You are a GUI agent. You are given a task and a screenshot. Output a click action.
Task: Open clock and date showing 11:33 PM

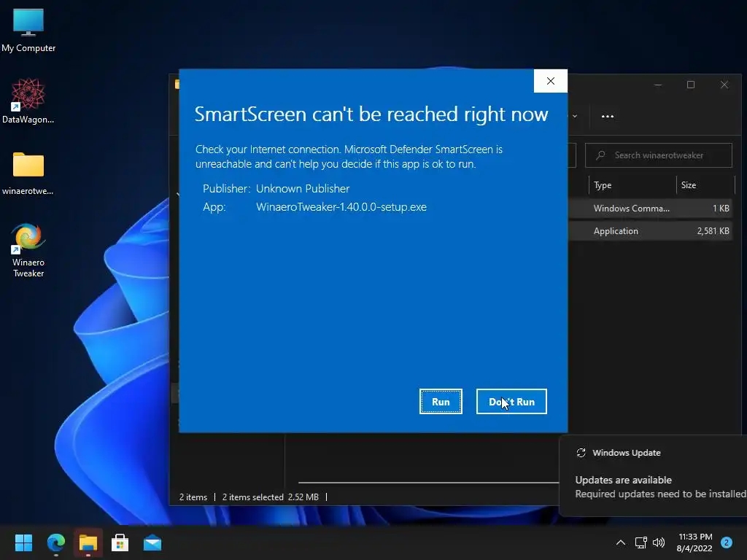coord(694,542)
